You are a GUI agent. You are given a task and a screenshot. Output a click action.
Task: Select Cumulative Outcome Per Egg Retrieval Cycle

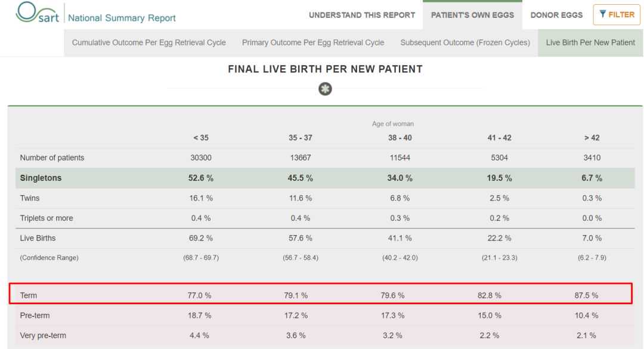point(148,43)
